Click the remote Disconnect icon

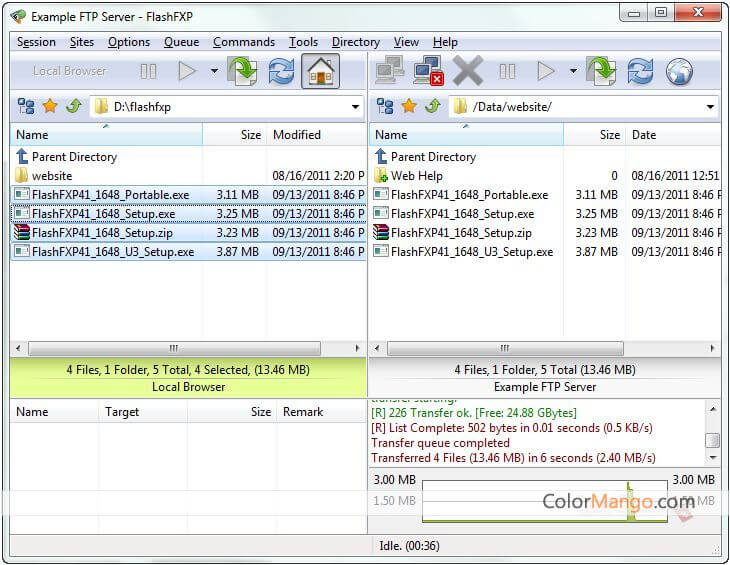(428, 71)
